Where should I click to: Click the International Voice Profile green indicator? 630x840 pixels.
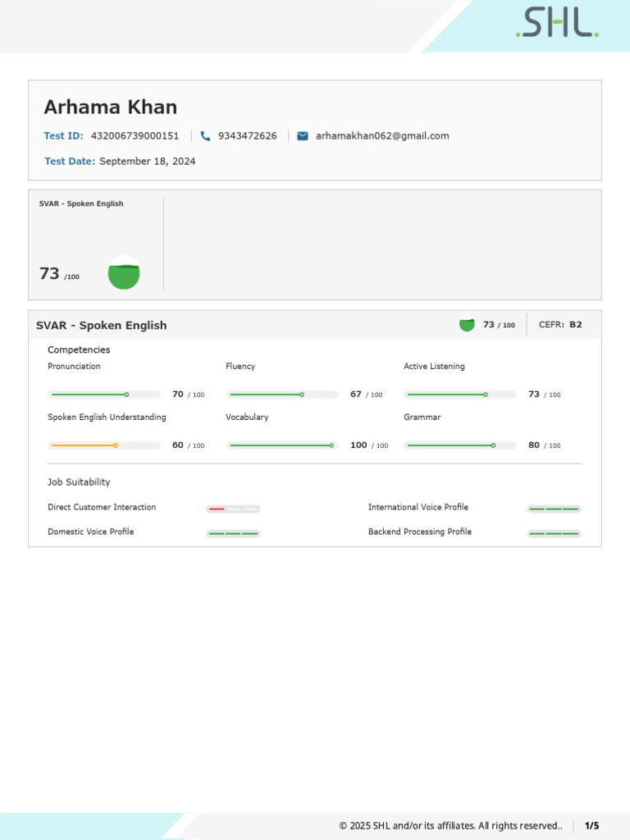point(554,509)
